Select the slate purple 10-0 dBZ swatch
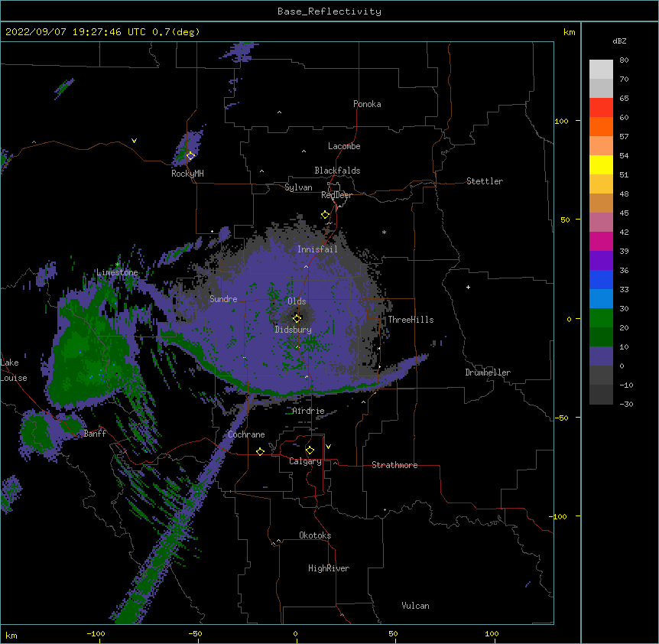659x644 pixels. (601, 356)
